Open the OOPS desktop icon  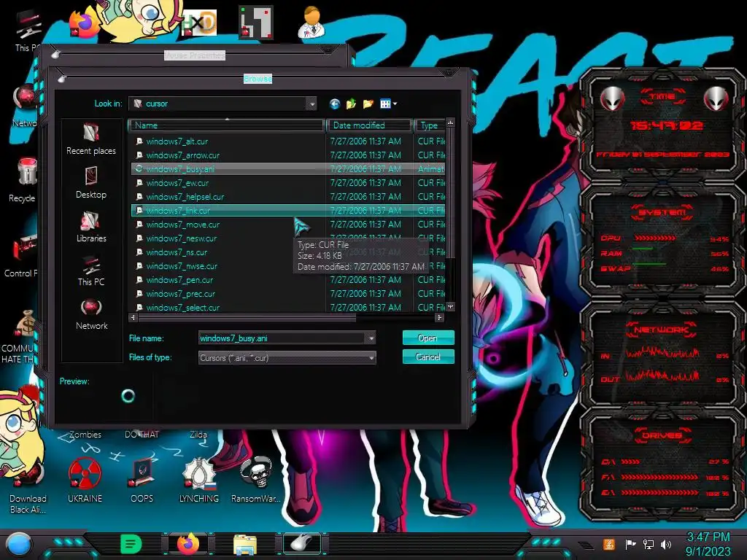[x=142, y=480]
